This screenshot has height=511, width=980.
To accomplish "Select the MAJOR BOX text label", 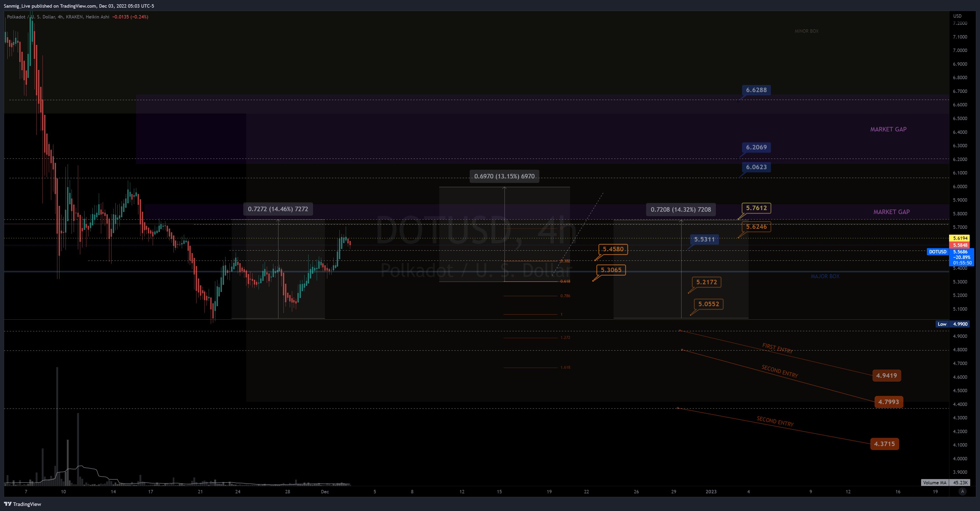I will coord(825,276).
